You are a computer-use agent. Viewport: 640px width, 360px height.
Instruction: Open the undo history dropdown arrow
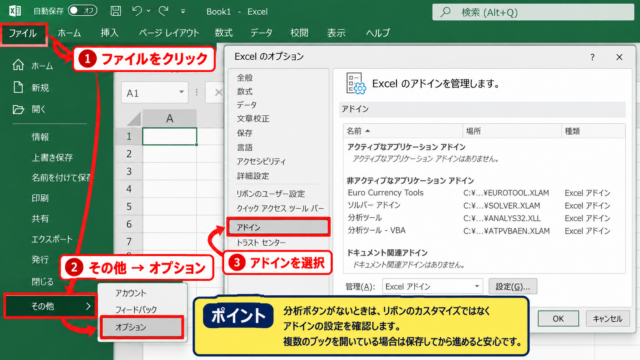149,11
